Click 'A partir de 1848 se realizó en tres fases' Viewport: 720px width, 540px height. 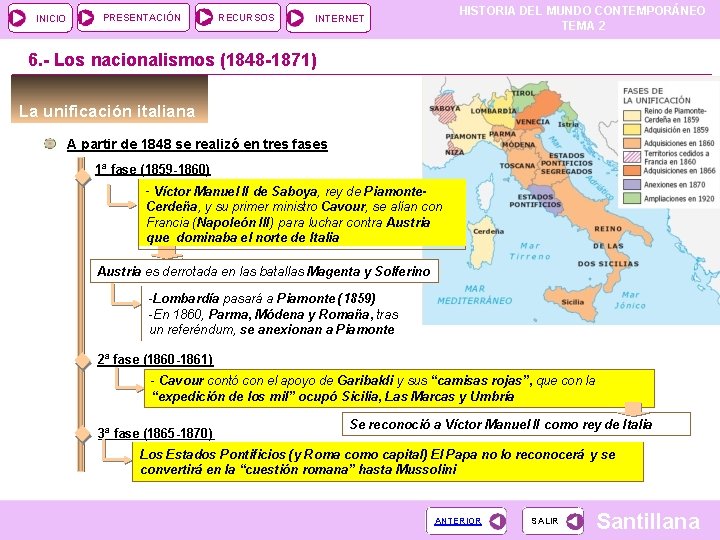[197, 144]
